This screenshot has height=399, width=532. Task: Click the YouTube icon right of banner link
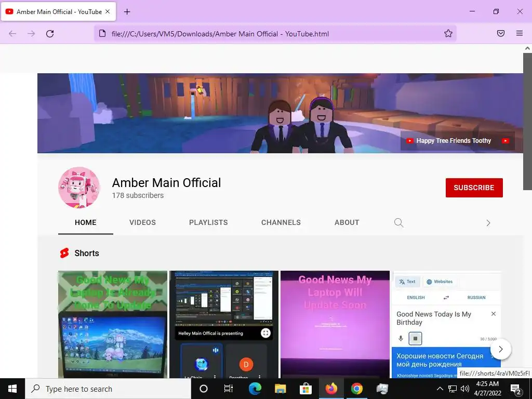pyautogui.click(x=506, y=141)
